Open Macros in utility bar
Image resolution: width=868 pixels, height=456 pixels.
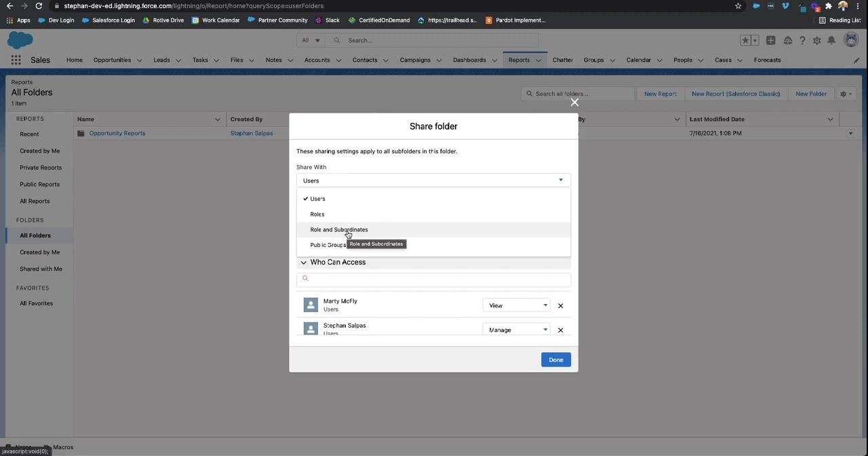click(x=63, y=448)
